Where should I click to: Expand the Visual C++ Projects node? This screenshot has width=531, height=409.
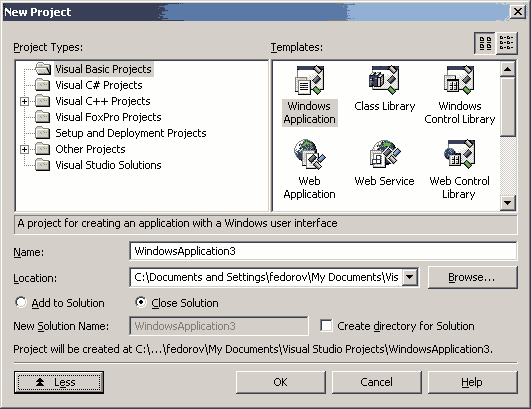click(24, 101)
